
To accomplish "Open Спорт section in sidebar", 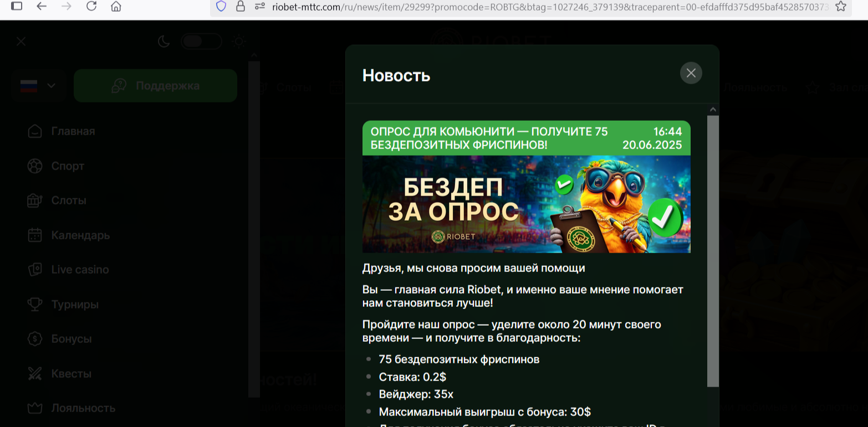I will coord(67,166).
